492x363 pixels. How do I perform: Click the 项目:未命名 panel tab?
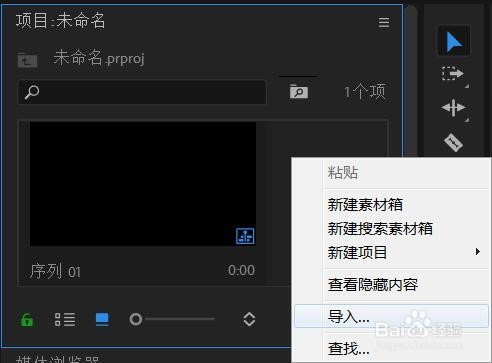pos(61,21)
